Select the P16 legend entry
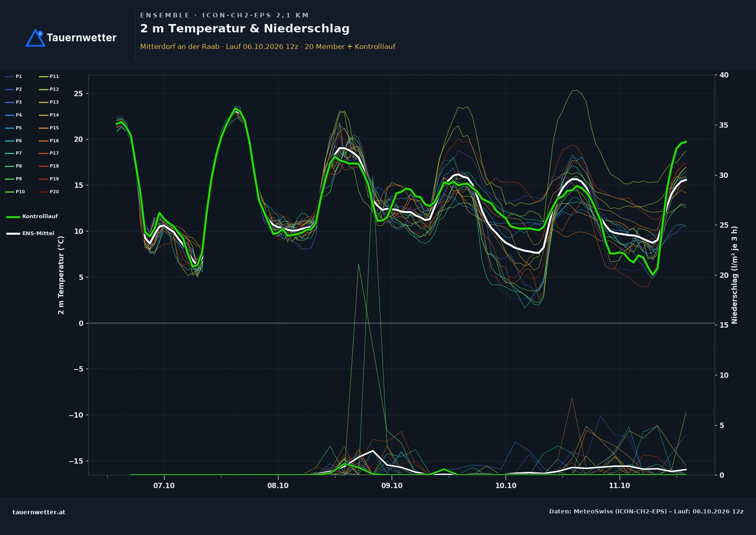This screenshot has width=756, height=535. tap(49, 141)
